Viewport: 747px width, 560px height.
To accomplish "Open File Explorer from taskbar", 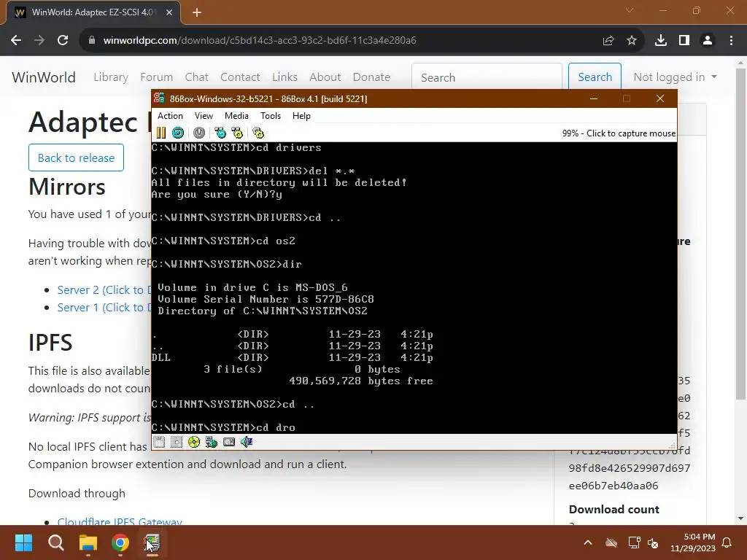I will 88,542.
